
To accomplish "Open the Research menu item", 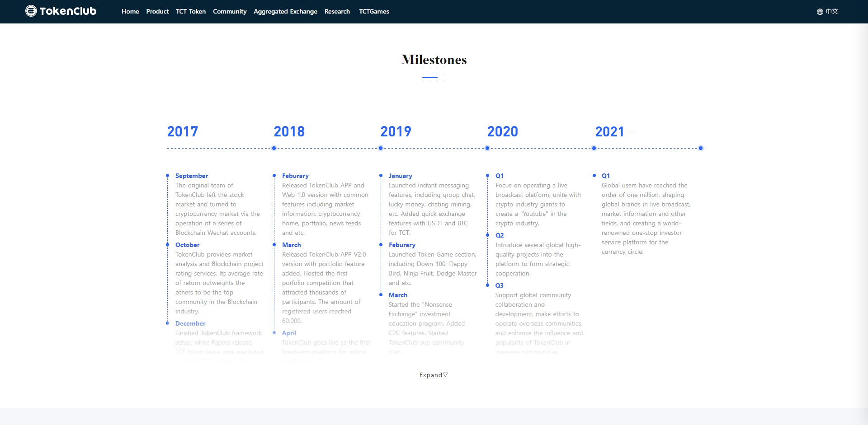I will click(x=337, y=11).
